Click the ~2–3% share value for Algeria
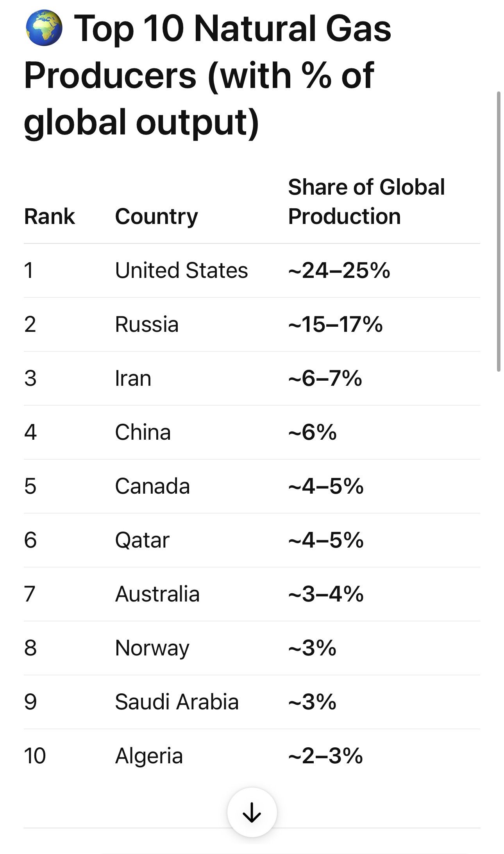The width and height of the screenshot is (504, 854). point(325,756)
